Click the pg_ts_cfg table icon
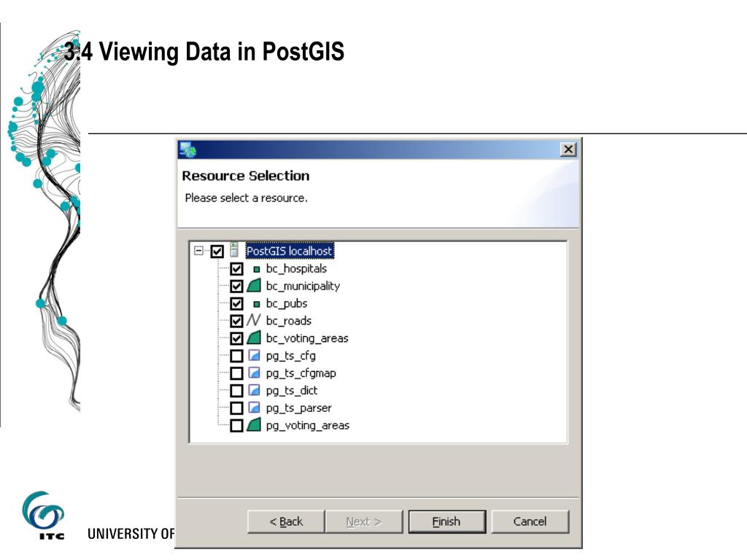Image resolution: width=747 pixels, height=560 pixels. [255, 355]
